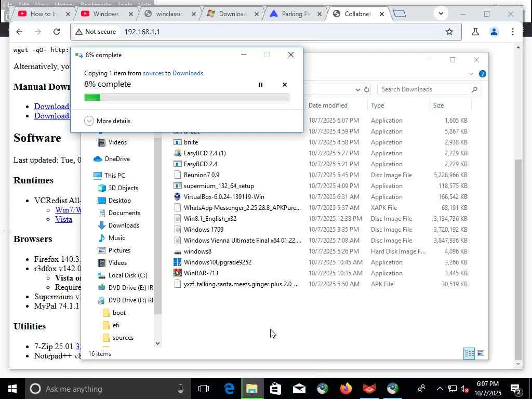532x399 pixels.
Task: Click the navigation pane scroll-down arrow
Action: point(157,343)
